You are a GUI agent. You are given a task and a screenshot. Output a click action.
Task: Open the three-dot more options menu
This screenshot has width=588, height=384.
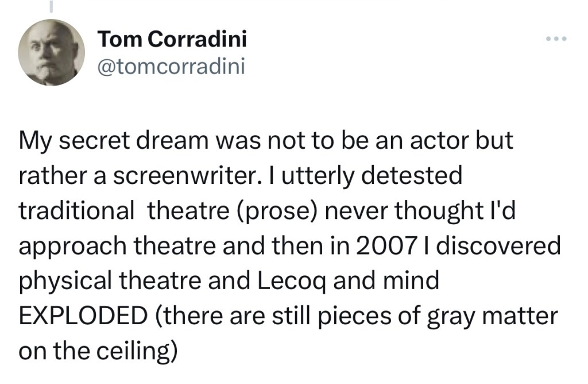click(x=556, y=40)
